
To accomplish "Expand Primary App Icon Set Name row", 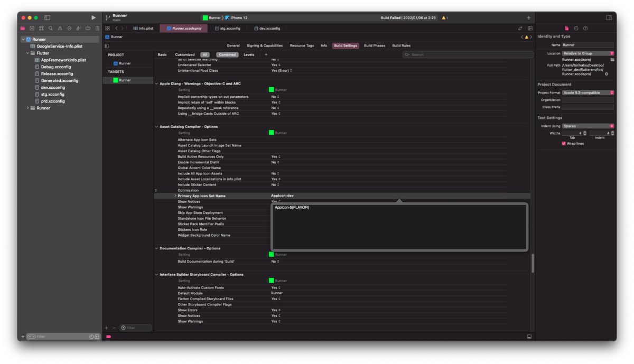I will (x=175, y=196).
